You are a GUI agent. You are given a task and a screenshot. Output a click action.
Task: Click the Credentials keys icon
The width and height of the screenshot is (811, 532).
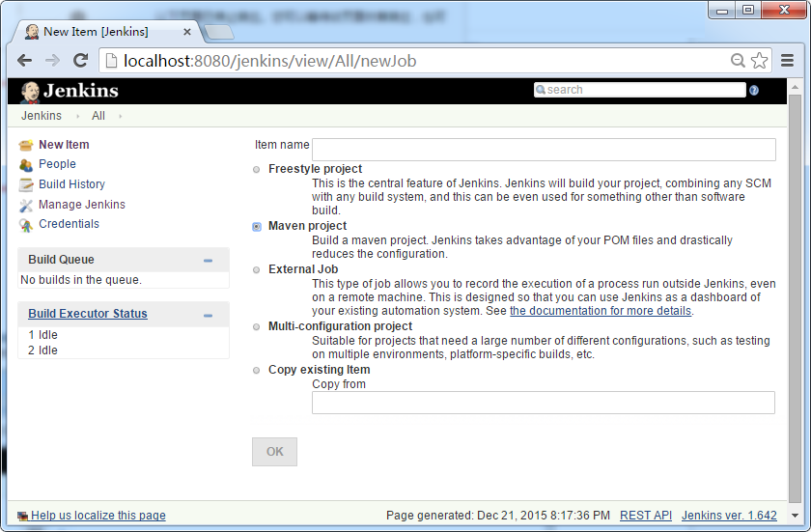(x=26, y=225)
